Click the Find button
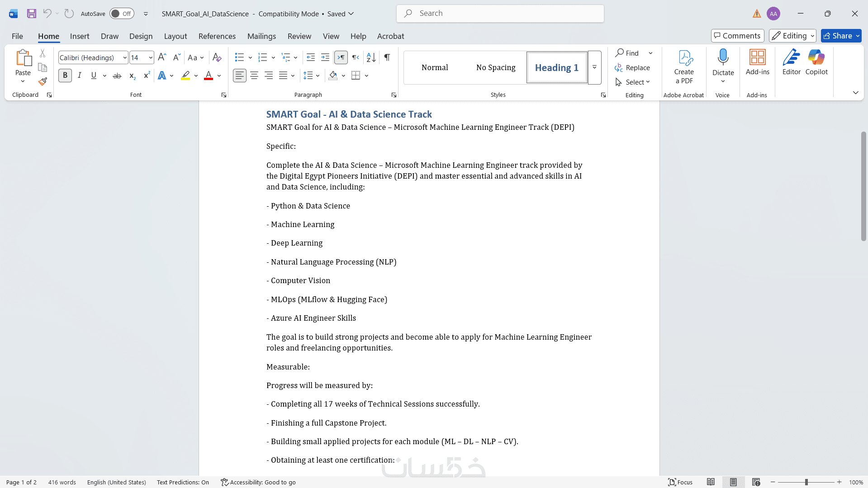The width and height of the screenshot is (868, 488). click(627, 53)
